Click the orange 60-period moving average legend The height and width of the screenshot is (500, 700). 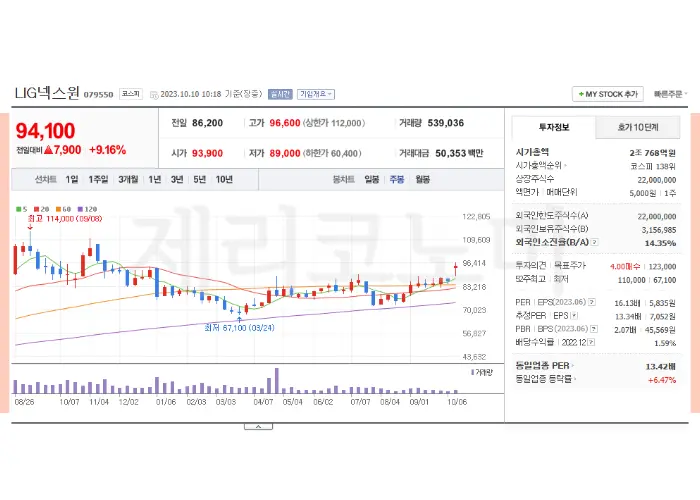tap(63, 209)
